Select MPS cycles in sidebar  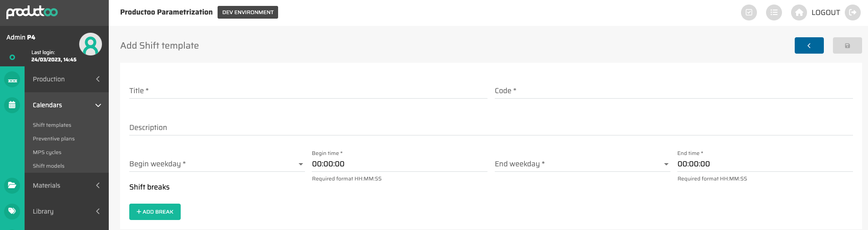tap(47, 152)
